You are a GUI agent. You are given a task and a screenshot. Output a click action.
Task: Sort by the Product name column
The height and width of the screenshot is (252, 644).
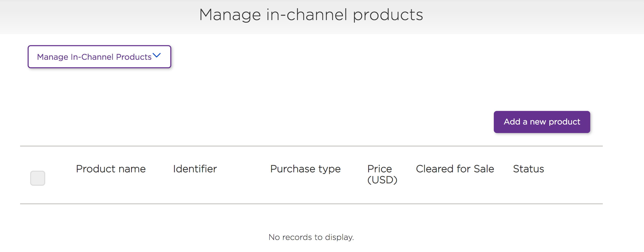pyautogui.click(x=111, y=169)
